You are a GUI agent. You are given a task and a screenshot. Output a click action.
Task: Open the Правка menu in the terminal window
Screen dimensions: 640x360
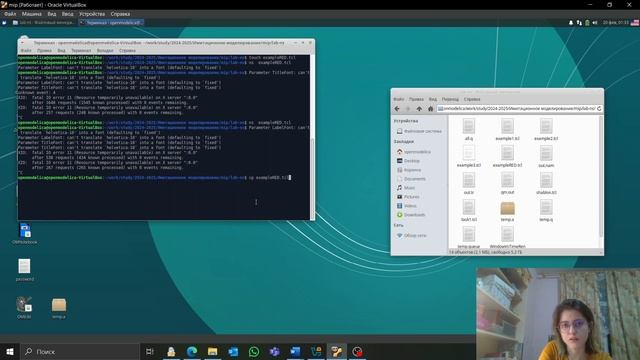44,51
